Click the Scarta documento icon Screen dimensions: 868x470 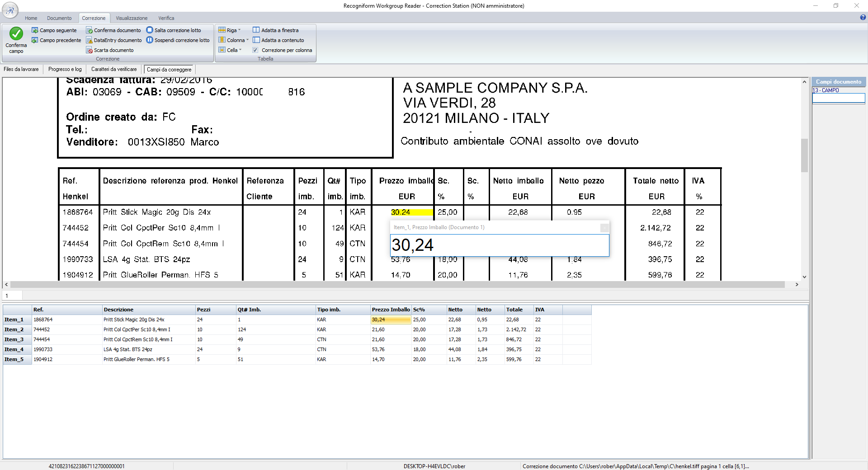(x=90, y=50)
